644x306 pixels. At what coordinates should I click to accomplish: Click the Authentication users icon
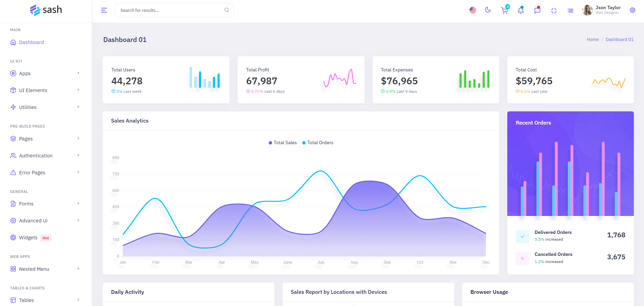pos(13,156)
